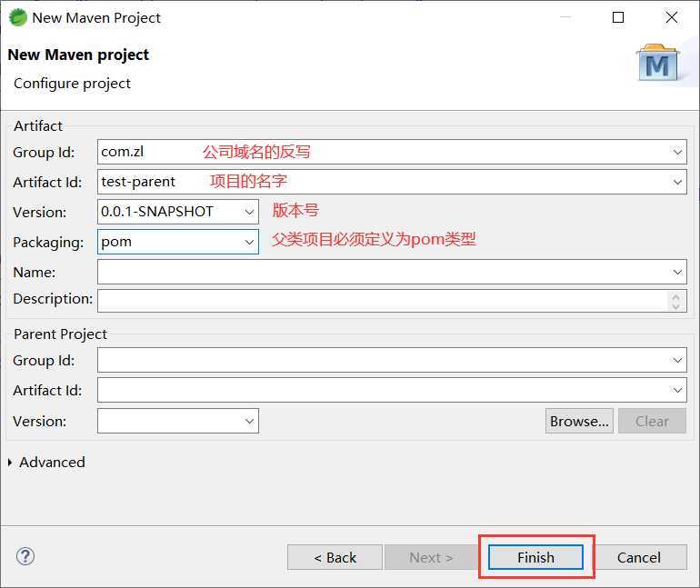Image resolution: width=700 pixels, height=588 pixels.
Task: Click the 'Packaging:' label
Action: [x=48, y=243]
